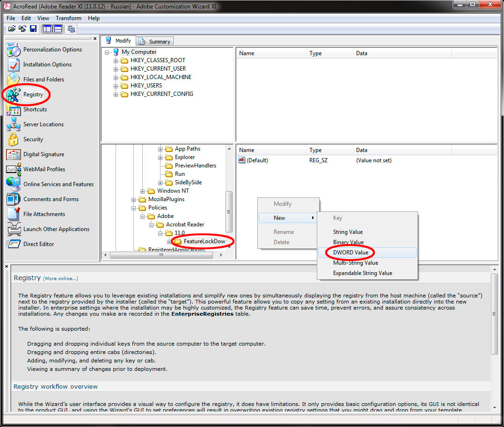Select Online Services and Features icon
The height and width of the screenshot is (427, 504).
coord(14,184)
